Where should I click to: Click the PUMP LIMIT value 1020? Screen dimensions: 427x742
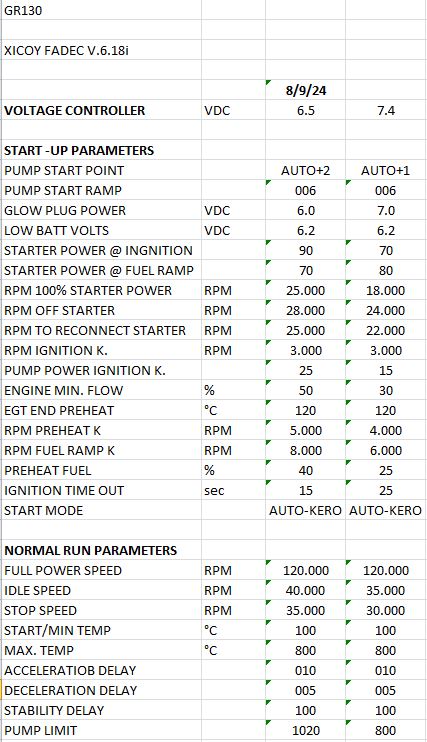click(305, 730)
